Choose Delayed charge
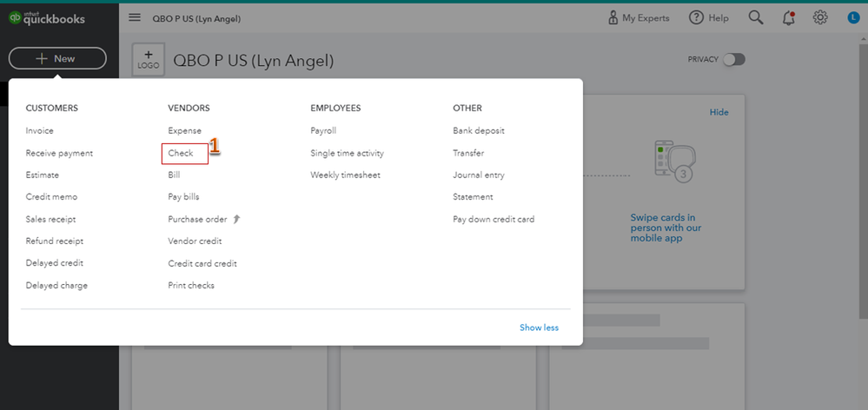This screenshot has height=410, width=868. click(56, 286)
